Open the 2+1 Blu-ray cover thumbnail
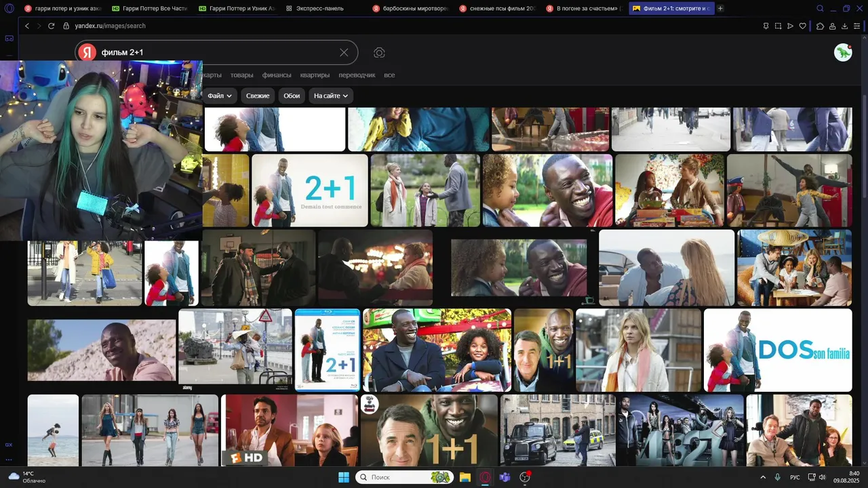Viewport: 868px width, 488px height. click(328, 350)
